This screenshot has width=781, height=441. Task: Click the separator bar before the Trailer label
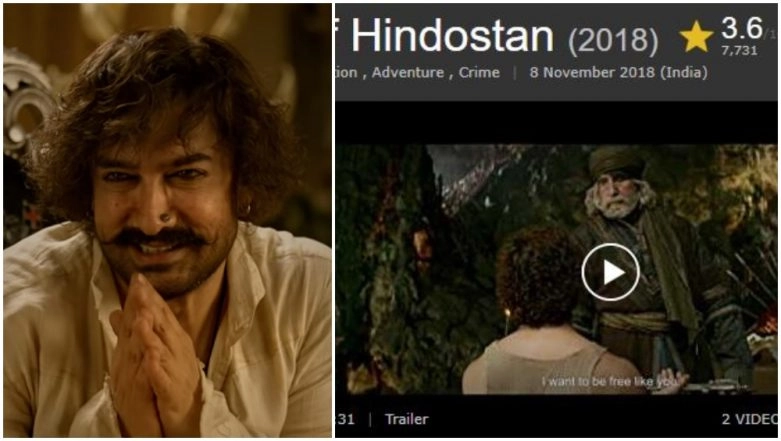[x=370, y=419]
